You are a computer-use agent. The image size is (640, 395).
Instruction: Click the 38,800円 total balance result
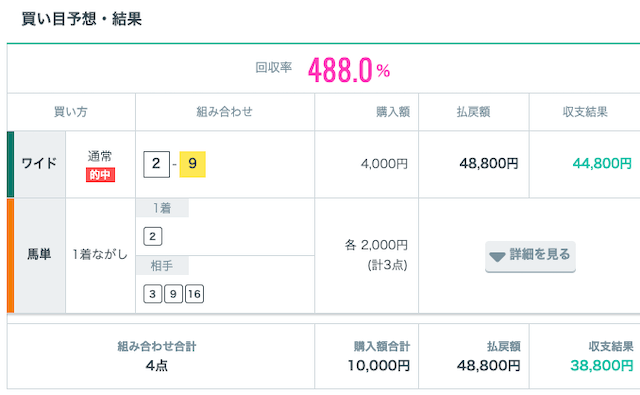click(602, 365)
